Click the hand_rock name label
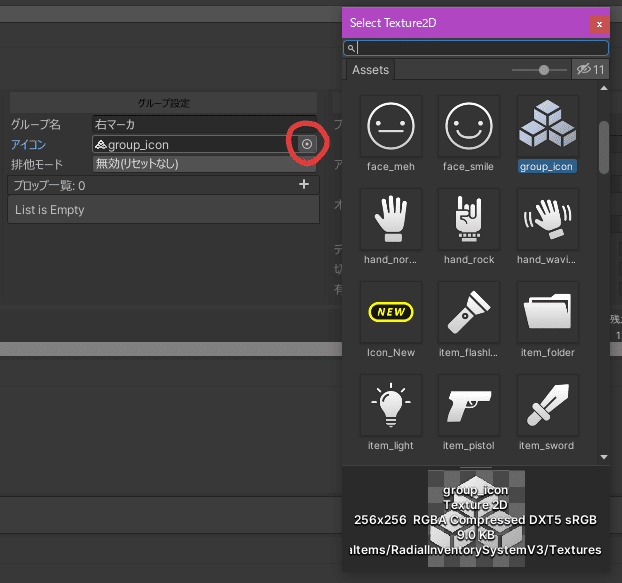Viewport: 622px width, 583px height. tap(469, 259)
